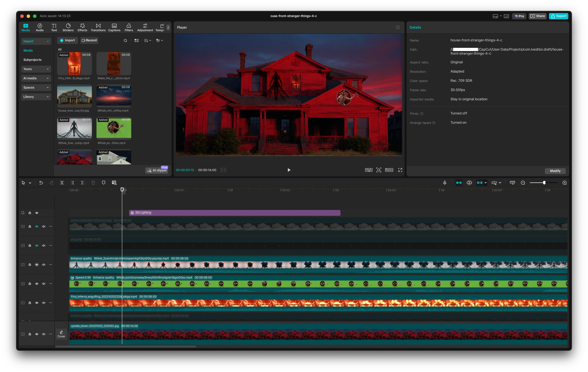Lock the Slit Lighting effect track
The image size is (588, 372).
(x=30, y=213)
